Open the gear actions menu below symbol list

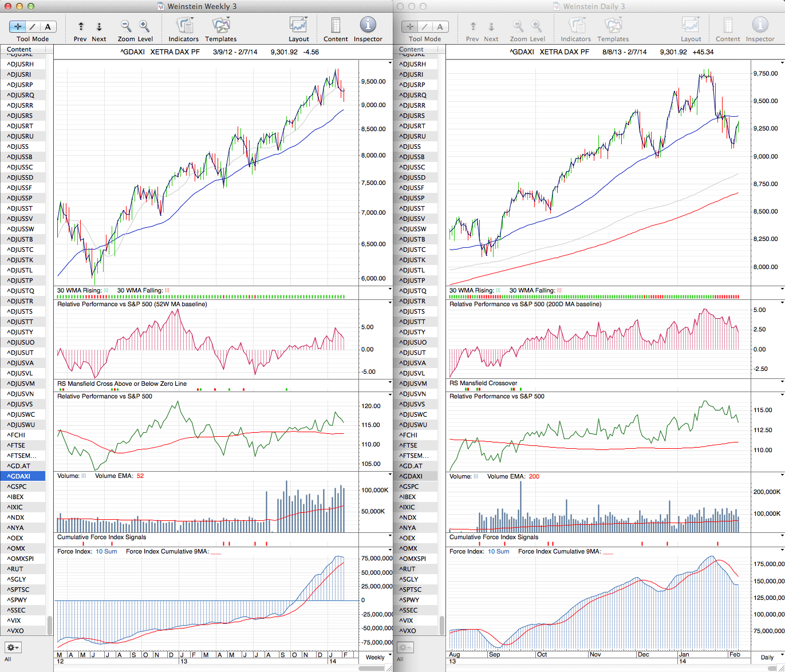pos(13,647)
